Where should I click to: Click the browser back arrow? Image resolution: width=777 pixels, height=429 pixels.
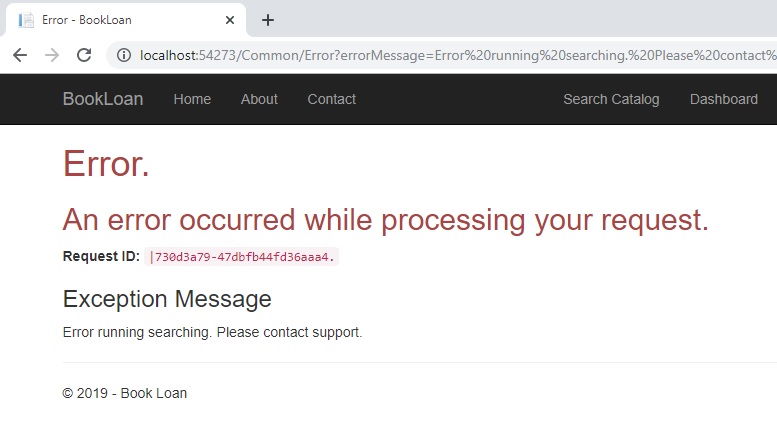tap(20, 55)
